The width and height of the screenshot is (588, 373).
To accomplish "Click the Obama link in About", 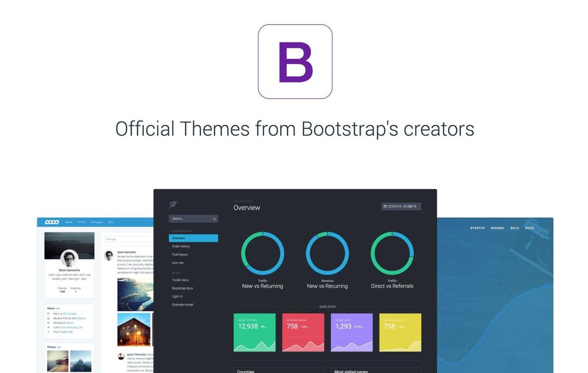I will 81,318.
